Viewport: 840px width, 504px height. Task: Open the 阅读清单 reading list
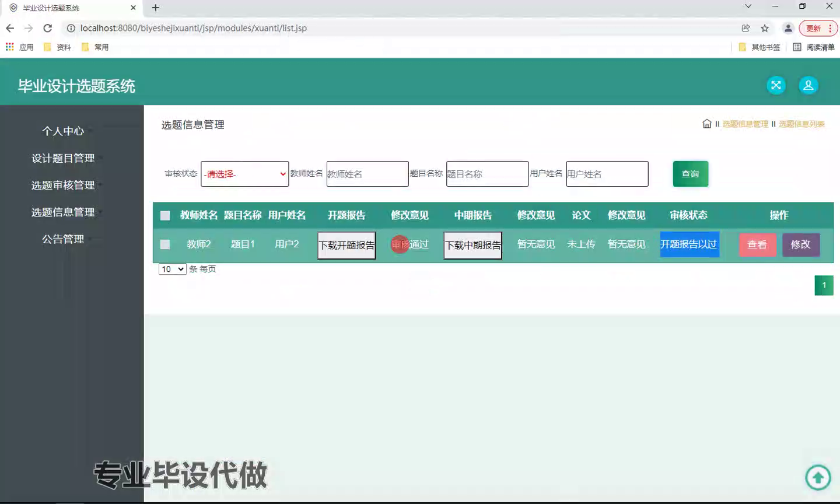[814, 47]
